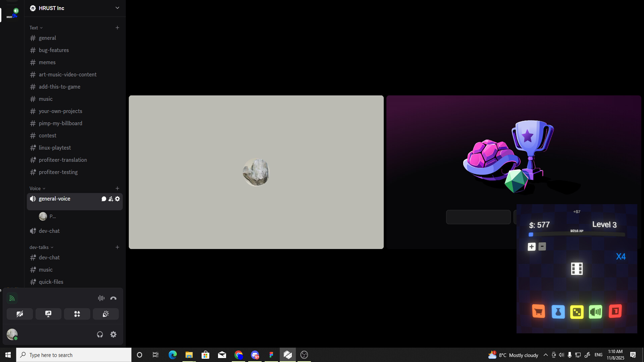
Task: Disconnect from the voice call
Action: [x=113, y=298]
